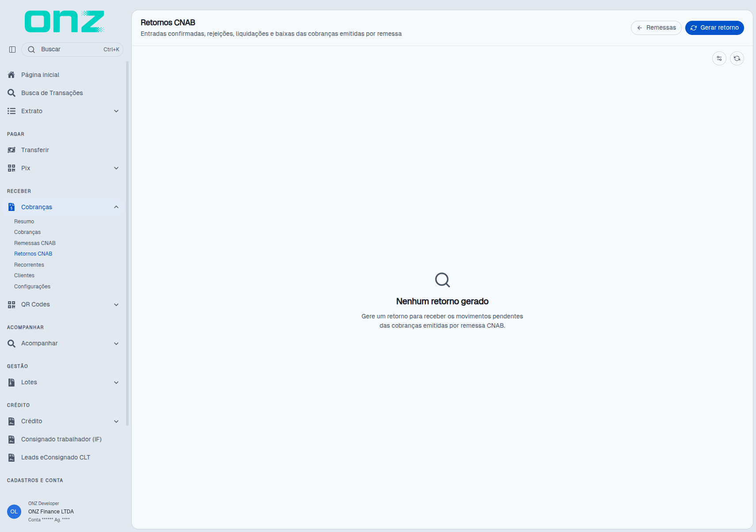Click the OL account avatar
Image resolution: width=756 pixels, height=532 pixels.
coord(14,512)
